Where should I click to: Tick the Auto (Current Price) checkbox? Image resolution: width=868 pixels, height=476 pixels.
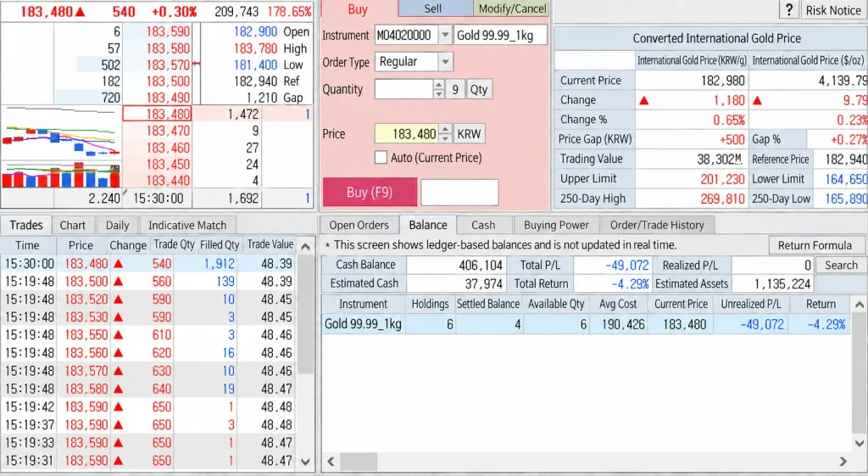coord(381,157)
